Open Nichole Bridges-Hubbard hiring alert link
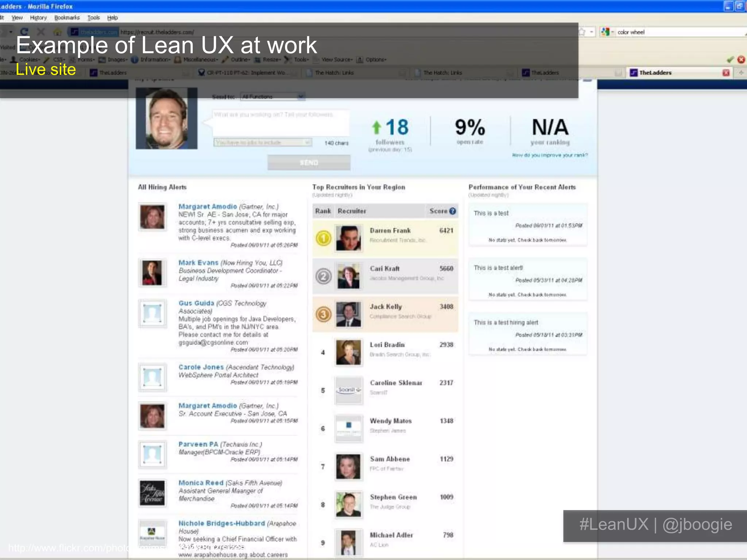The height and width of the screenshot is (560, 747). (x=221, y=523)
